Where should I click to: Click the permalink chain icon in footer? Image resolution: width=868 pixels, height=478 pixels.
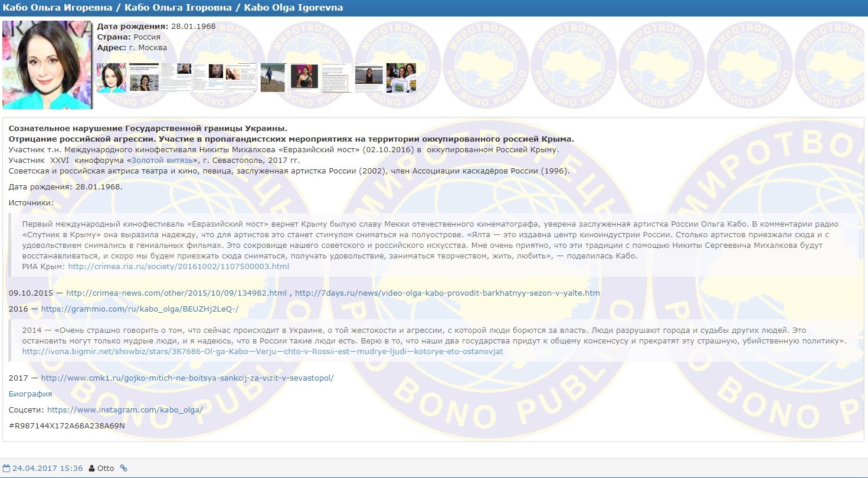123,468
